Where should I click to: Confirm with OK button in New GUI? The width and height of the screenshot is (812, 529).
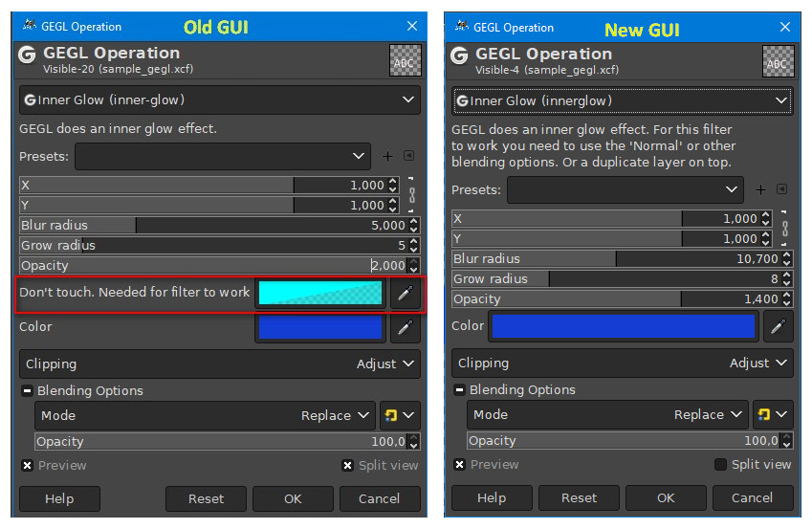[x=666, y=498]
